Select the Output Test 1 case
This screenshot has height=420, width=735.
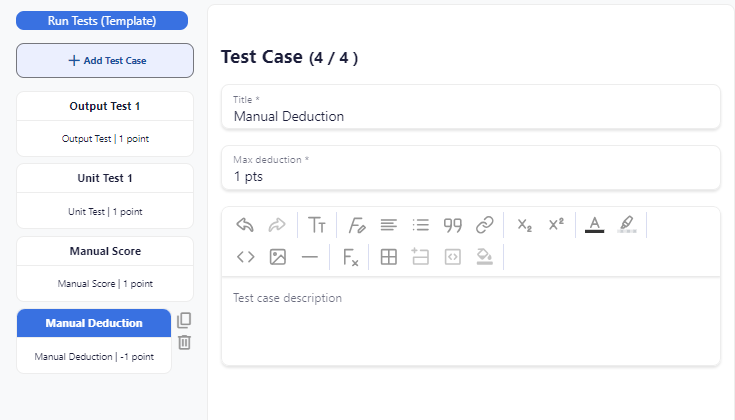[105, 124]
